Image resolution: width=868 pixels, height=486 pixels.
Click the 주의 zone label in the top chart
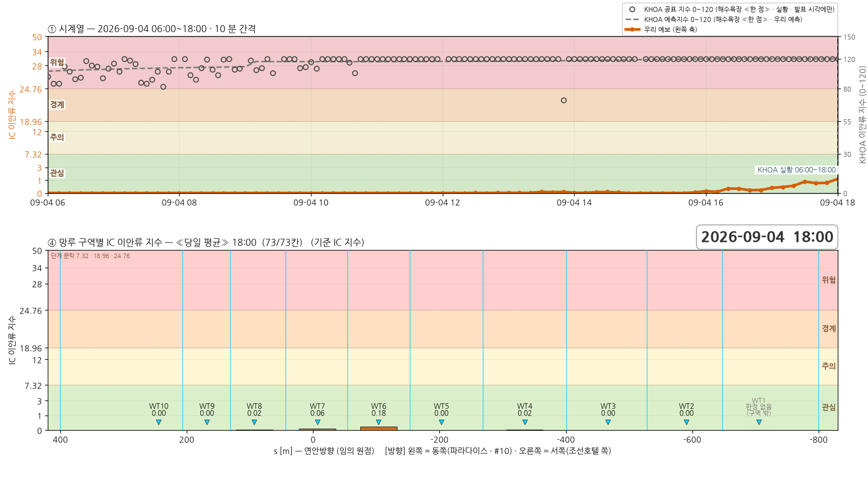[x=57, y=137]
